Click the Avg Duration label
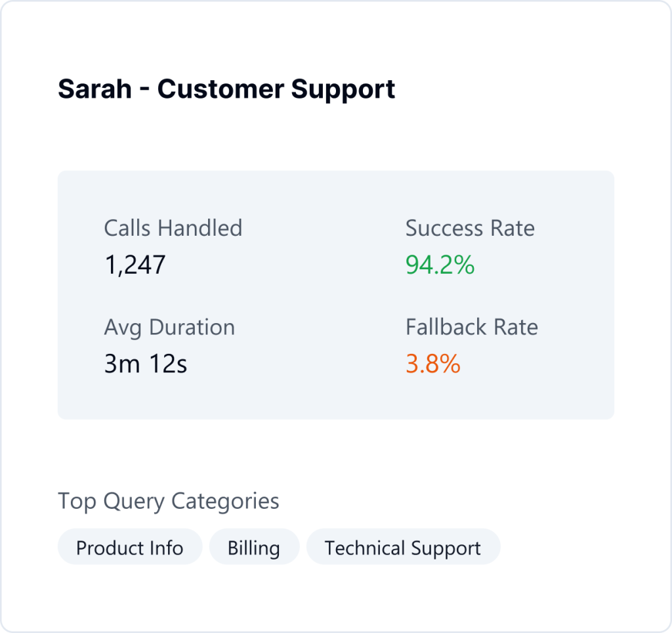The height and width of the screenshot is (633, 672). [169, 327]
